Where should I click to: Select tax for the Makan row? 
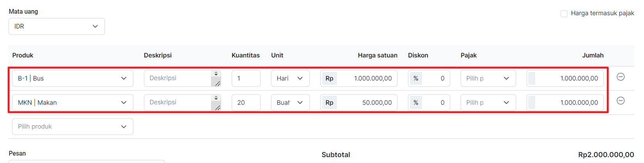488,102
